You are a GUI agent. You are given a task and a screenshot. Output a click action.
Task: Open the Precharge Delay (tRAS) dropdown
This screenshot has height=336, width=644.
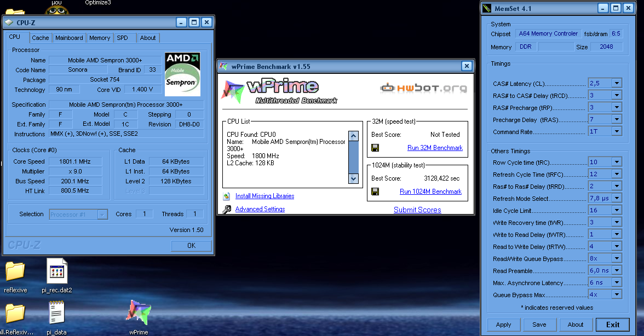tap(617, 119)
